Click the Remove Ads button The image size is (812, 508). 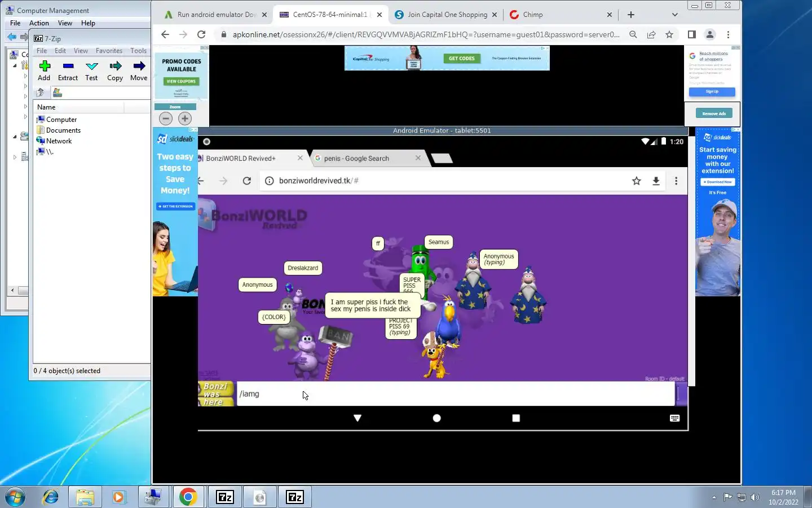click(714, 113)
